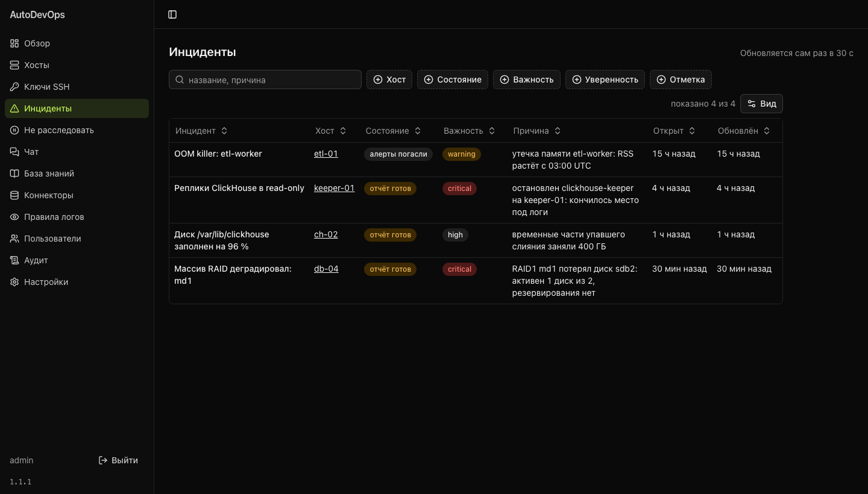Click the Аудит scroll icon
Image resolution: width=868 pixels, height=494 pixels.
[14, 260]
